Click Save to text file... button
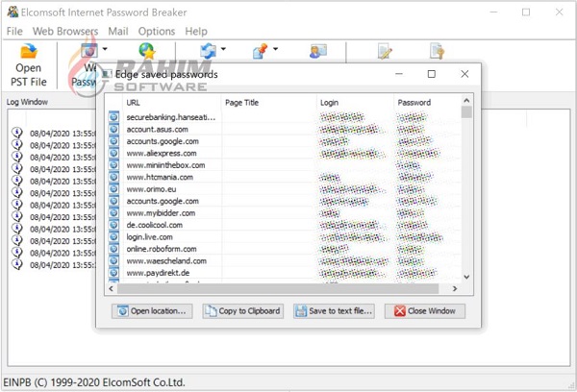The image size is (577, 392). [x=334, y=311]
